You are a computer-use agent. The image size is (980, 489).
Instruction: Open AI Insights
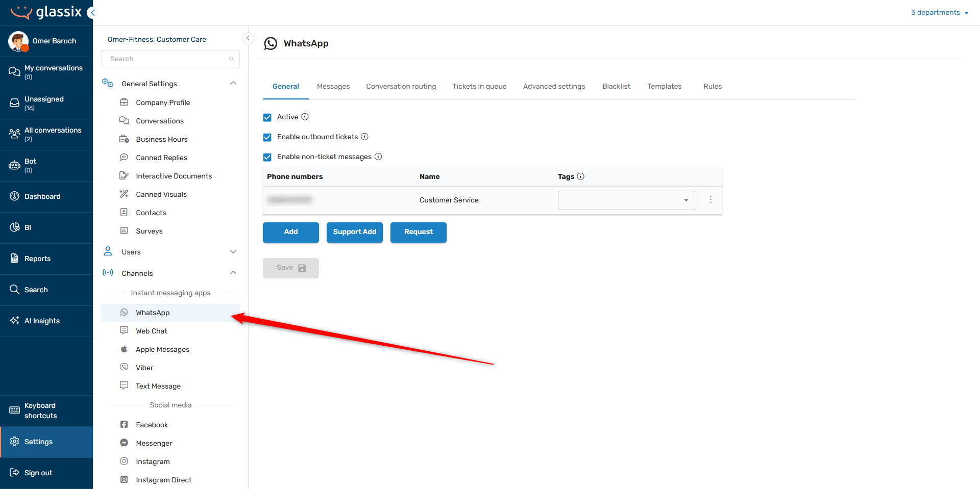point(46,321)
